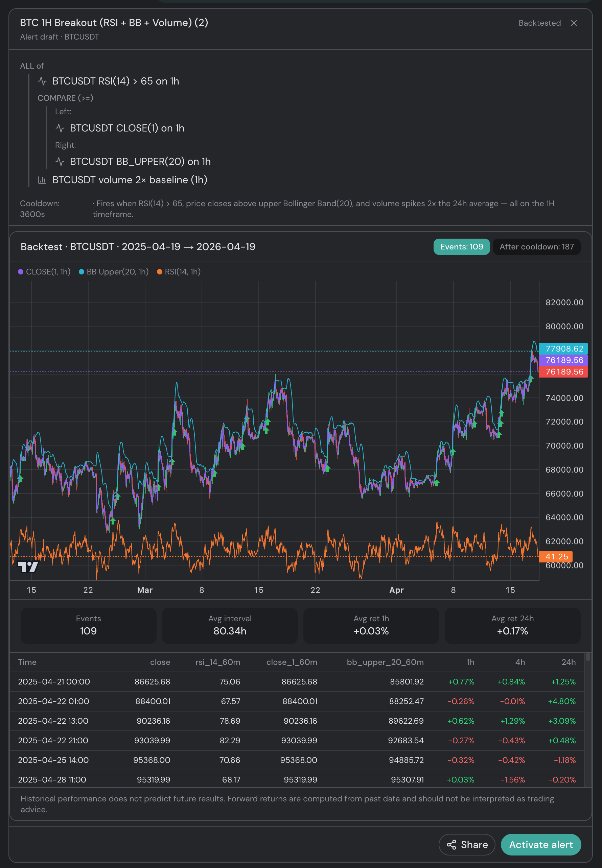
Task: Select the 2025-04-28 11:00 event row
Action: point(297,779)
